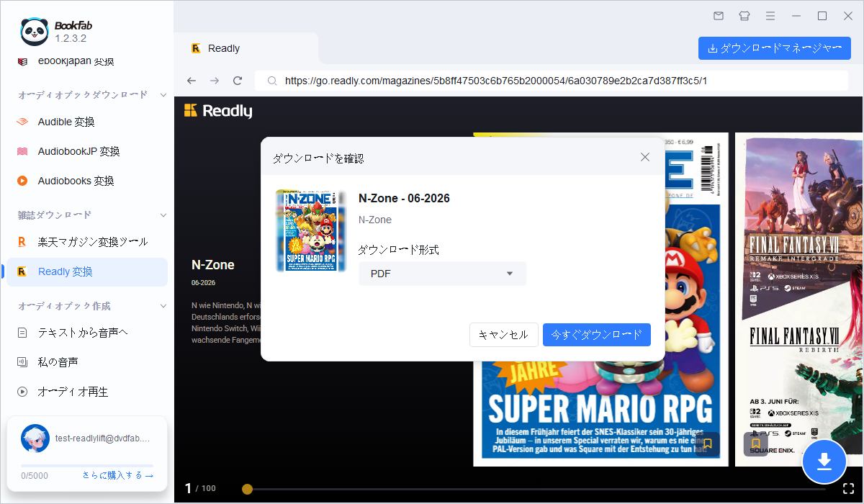Viewport: 864px width, 504px height.
Task: Click the オーディオ再生 play icon
Action: (23, 392)
